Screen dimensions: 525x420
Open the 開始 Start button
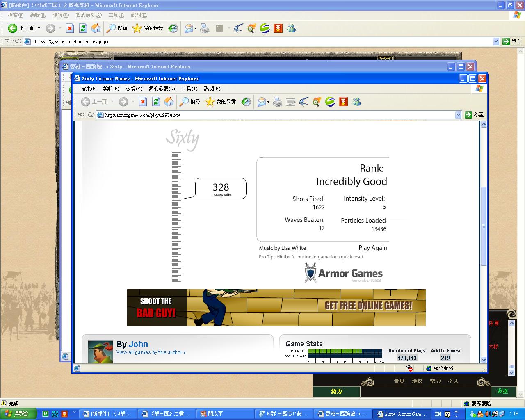[x=18, y=414]
